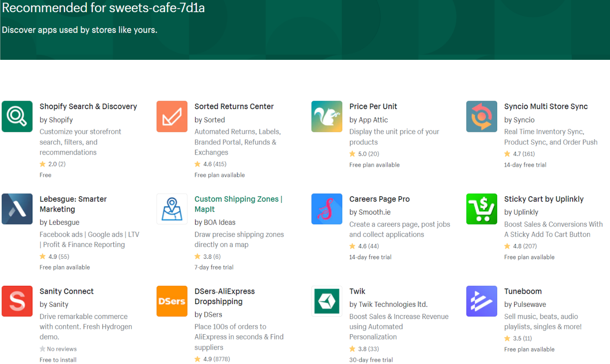This screenshot has height=364, width=610.
Task: Open the DSers orange app icon
Action: (172, 301)
